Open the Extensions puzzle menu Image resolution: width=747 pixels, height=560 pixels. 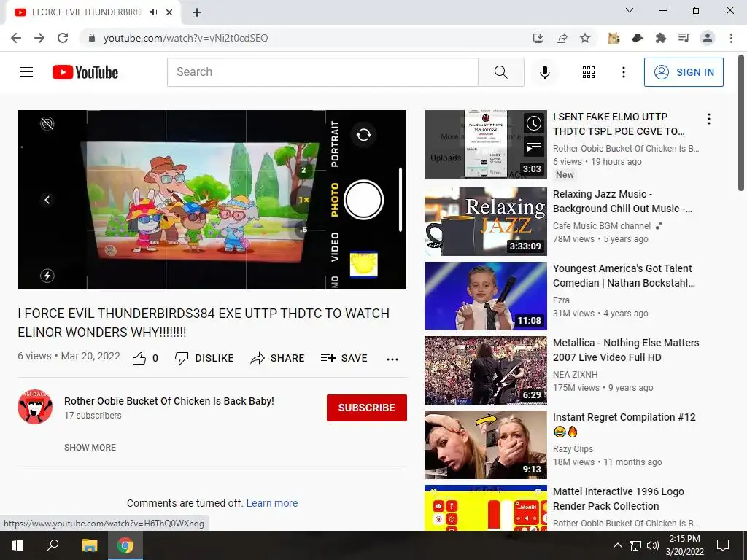pyautogui.click(x=661, y=38)
